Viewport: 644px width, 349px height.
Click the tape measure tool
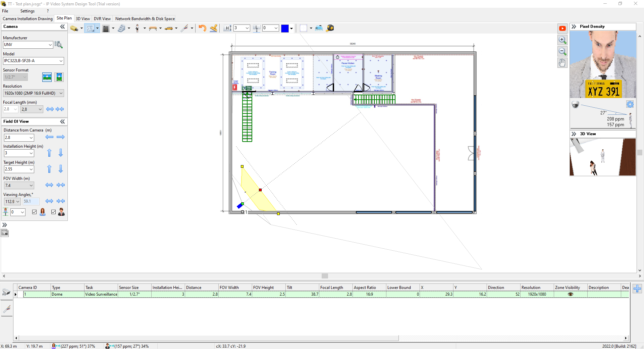(x=330, y=28)
